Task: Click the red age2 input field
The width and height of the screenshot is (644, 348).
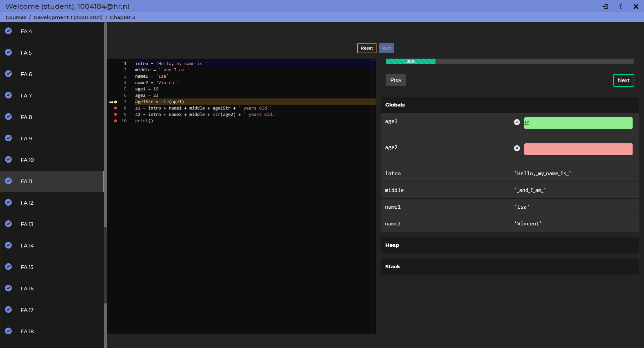Action: point(578,149)
